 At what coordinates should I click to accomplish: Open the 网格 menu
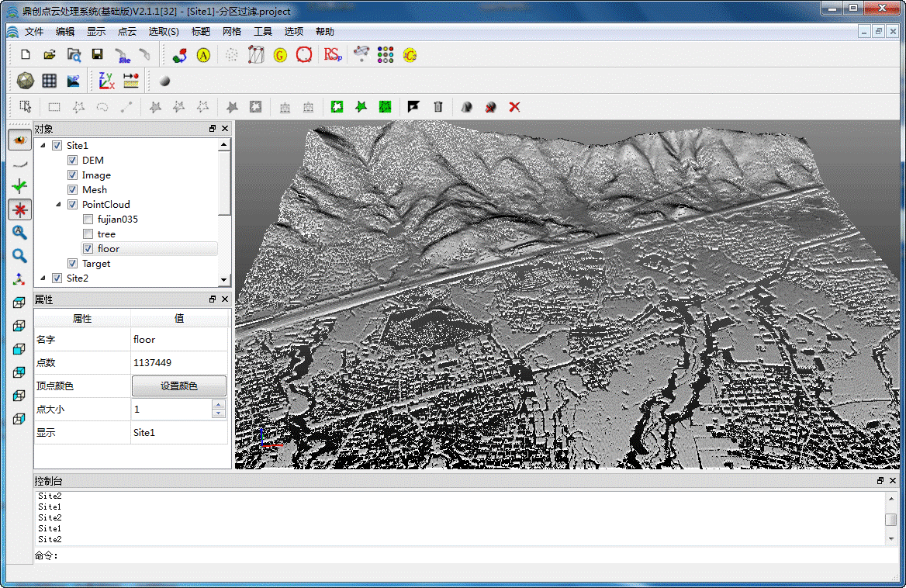[x=232, y=32]
